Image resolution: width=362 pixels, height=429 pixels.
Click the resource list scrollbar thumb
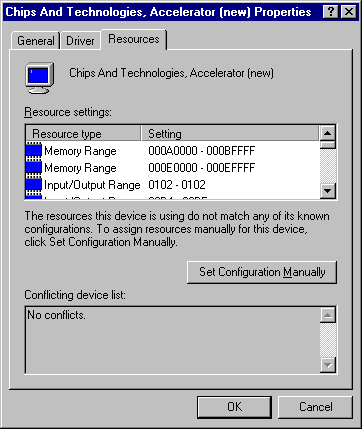pyautogui.click(x=327, y=145)
